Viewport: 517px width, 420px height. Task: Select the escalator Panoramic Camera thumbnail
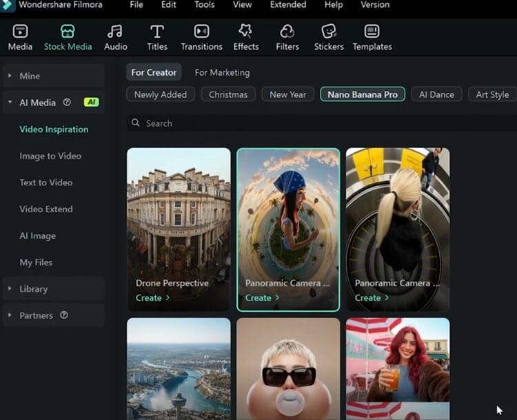(398, 220)
